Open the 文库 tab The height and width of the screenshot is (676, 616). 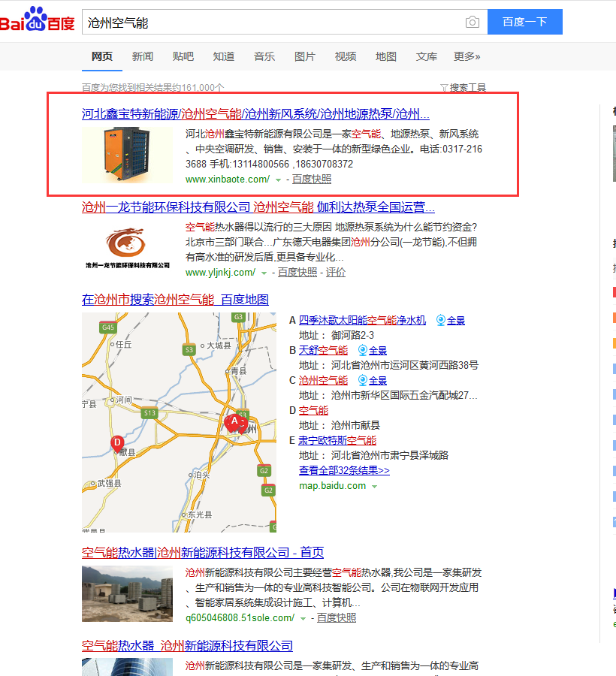pyautogui.click(x=427, y=56)
